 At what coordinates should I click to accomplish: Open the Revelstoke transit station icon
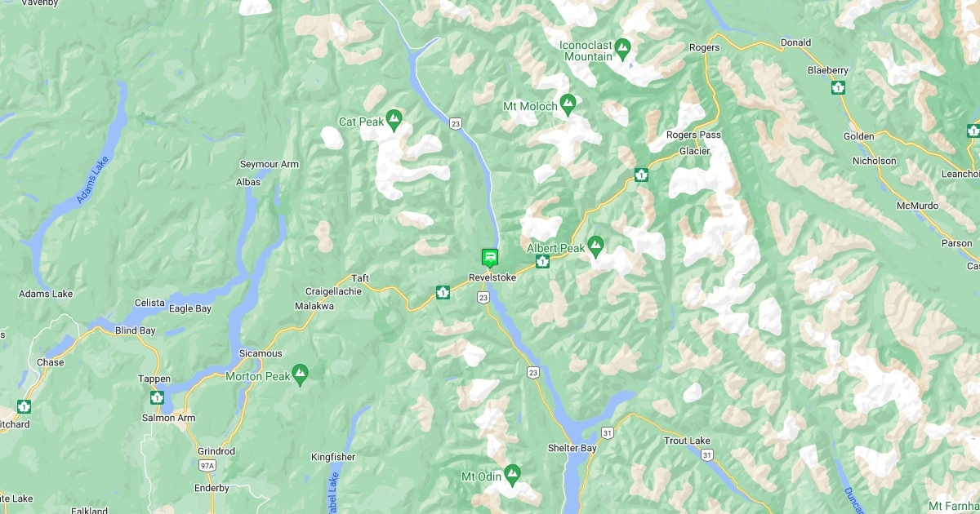point(490,258)
